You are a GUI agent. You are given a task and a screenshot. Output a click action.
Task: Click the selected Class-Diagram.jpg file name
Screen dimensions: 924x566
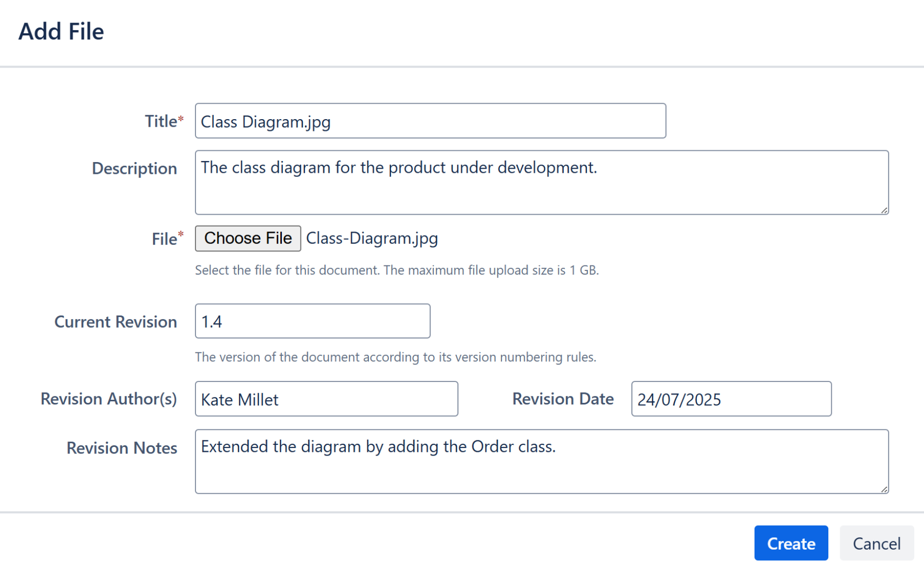click(372, 238)
